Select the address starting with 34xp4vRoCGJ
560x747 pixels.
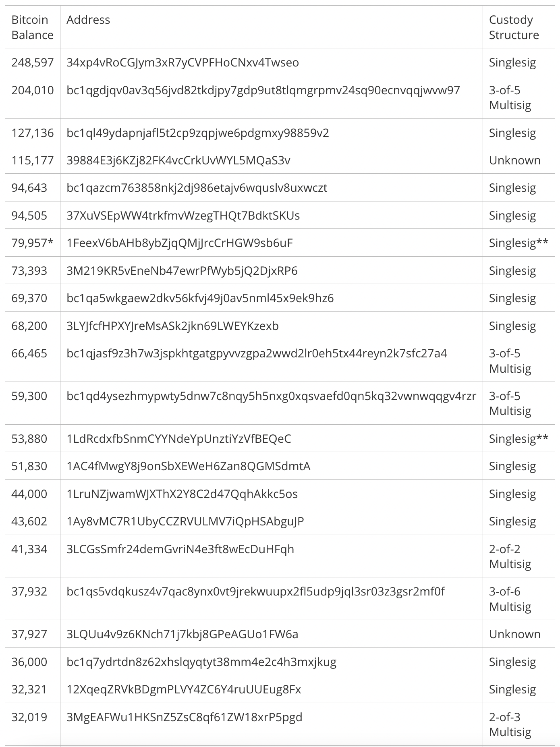[183, 62]
